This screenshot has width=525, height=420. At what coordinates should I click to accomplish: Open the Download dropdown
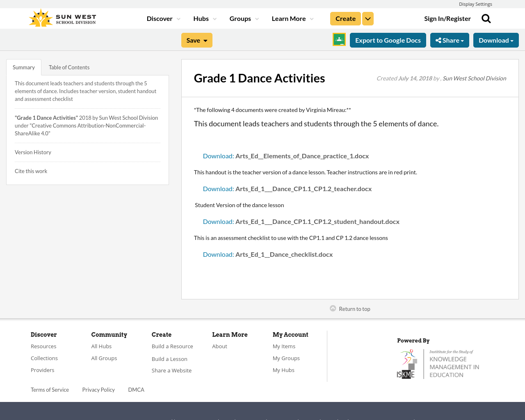495,40
